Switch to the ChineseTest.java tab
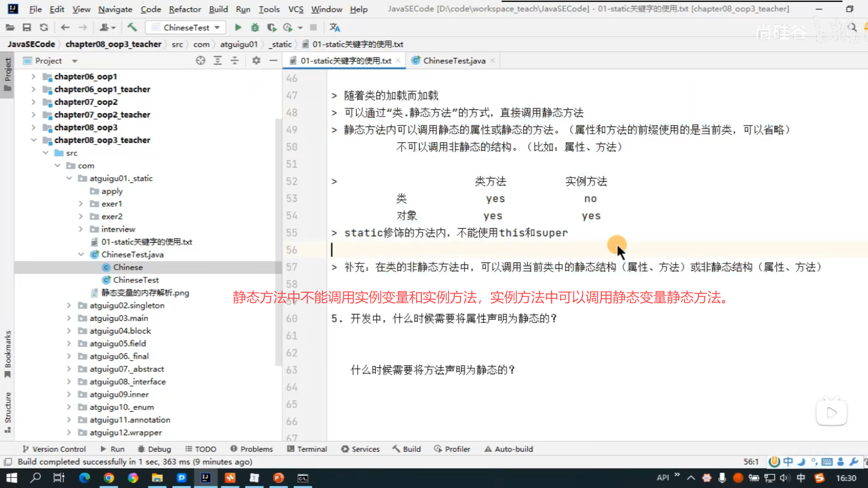The height and width of the screenshot is (488, 868). tap(453, 61)
